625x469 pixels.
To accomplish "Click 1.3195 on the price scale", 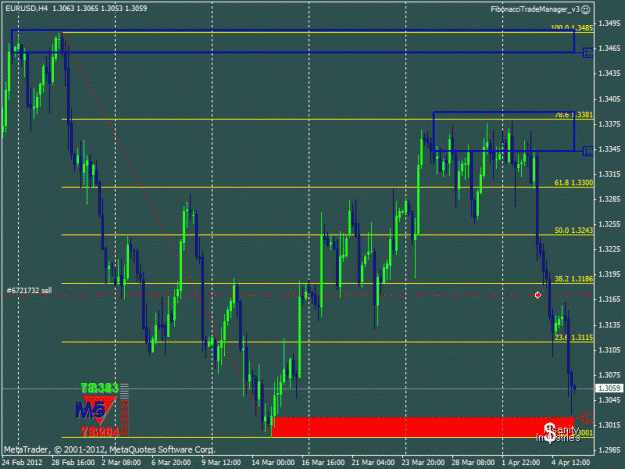I will pyautogui.click(x=610, y=275).
